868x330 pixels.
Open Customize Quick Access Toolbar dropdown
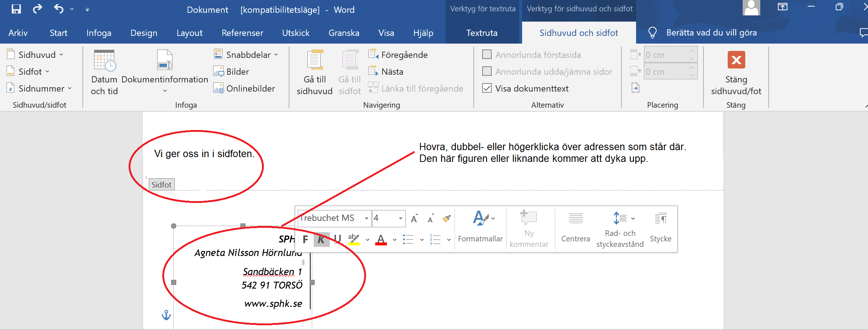[87, 10]
